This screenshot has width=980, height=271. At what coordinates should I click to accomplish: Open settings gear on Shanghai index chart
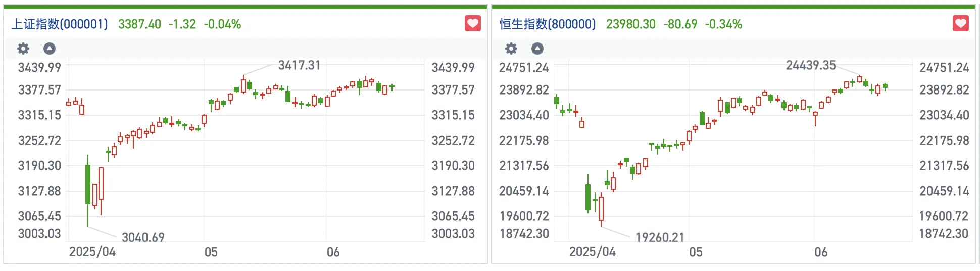23,49
